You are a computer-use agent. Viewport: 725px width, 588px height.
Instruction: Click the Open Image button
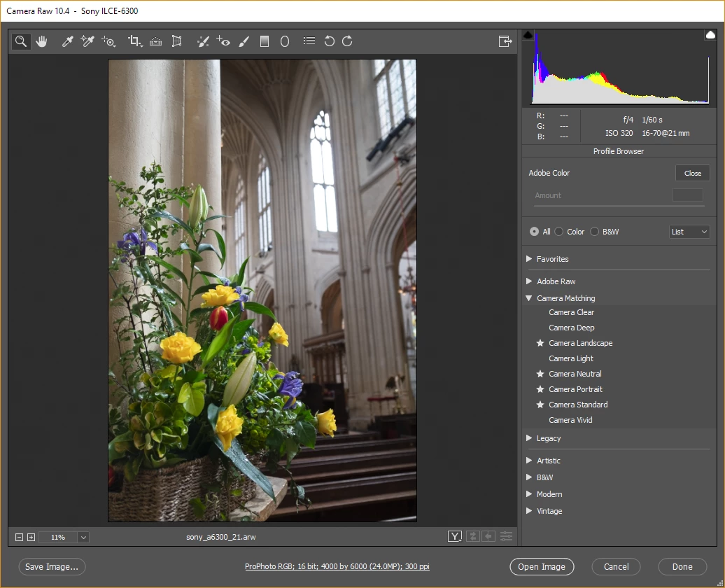click(x=542, y=567)
